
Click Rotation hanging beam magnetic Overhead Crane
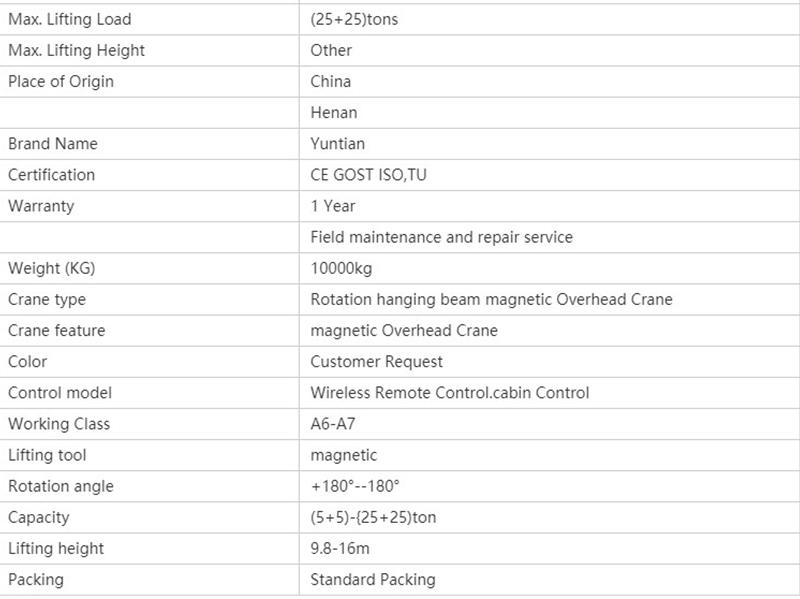point(491,300)
